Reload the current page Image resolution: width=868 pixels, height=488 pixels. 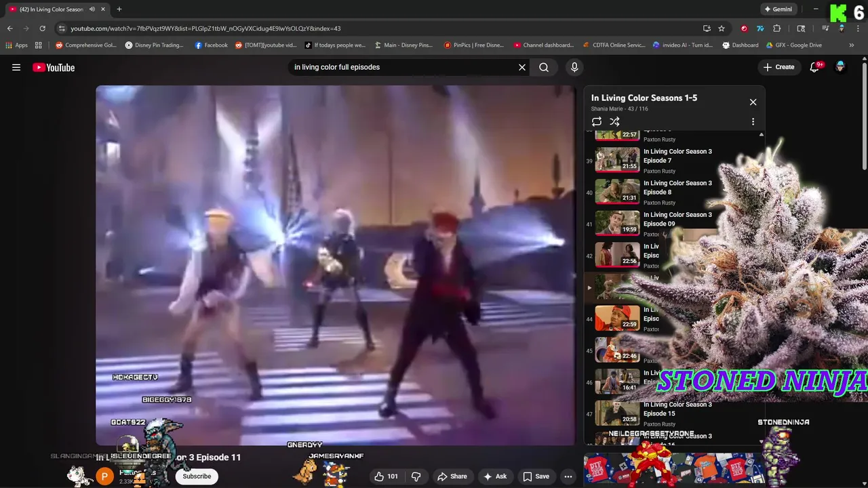42,28
